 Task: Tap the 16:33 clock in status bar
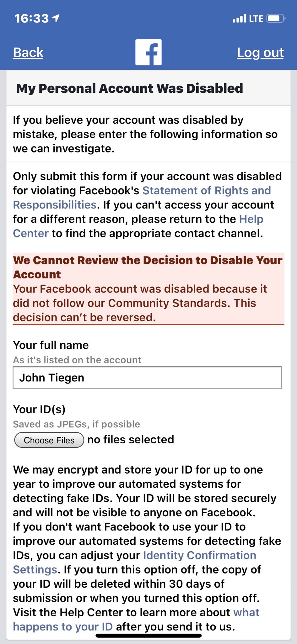point(31,18)
